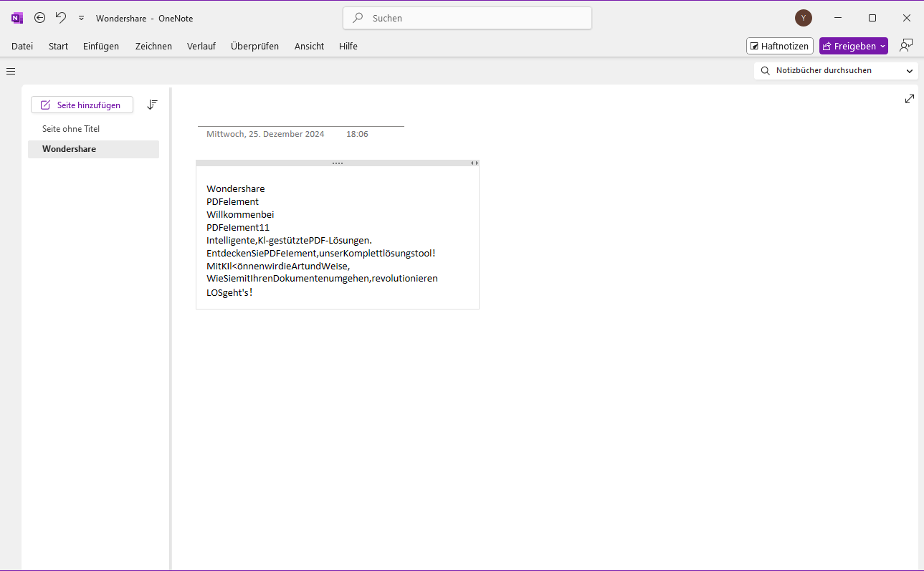Open the Datei menu

pos(22,46)
